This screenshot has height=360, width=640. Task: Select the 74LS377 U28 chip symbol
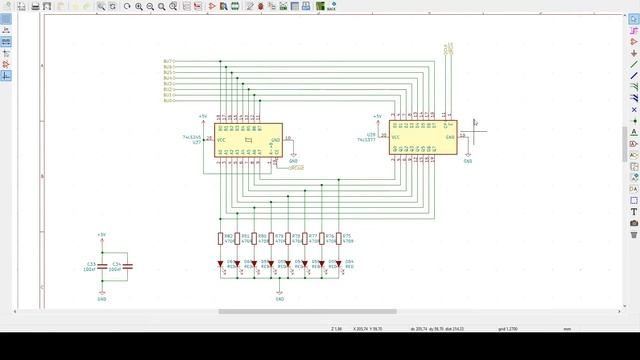pos(423,137)
